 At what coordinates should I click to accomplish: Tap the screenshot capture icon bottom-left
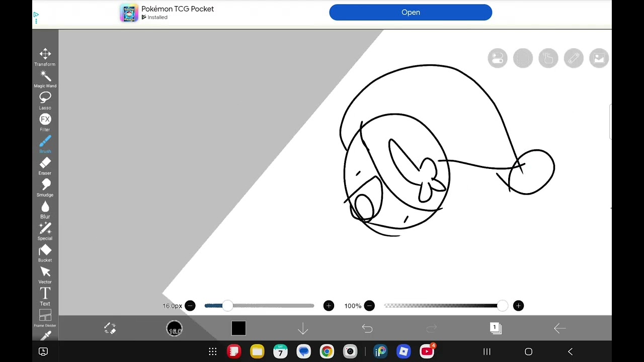click(43, 352)
